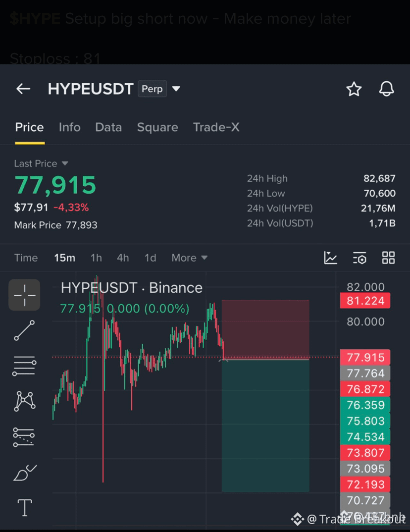Click 24h Vol(USDT) value 1,71B

(x=382, y=223)
